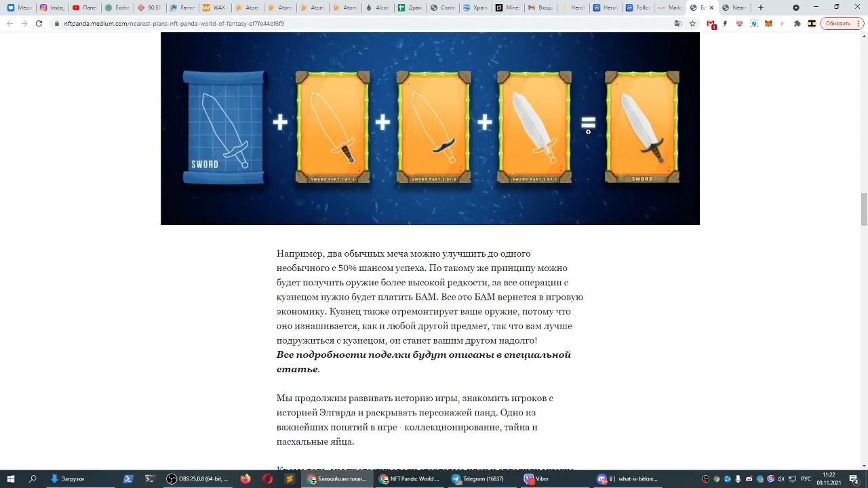The width and height of the screenshot is (868, 488).
Task: Launch Opera from the taskbar
Action: click(268, 479)
